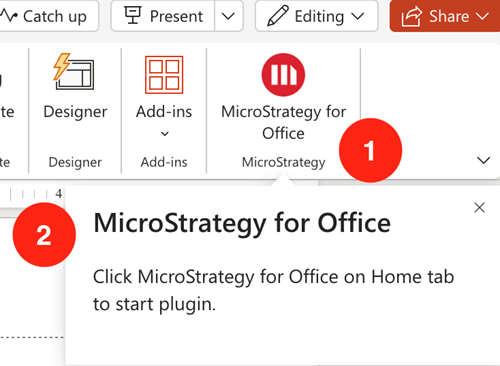The image size is (500, 366).
Task: Click the red step 1 marker
Action: pyautogui.click(x=370, y=150)
